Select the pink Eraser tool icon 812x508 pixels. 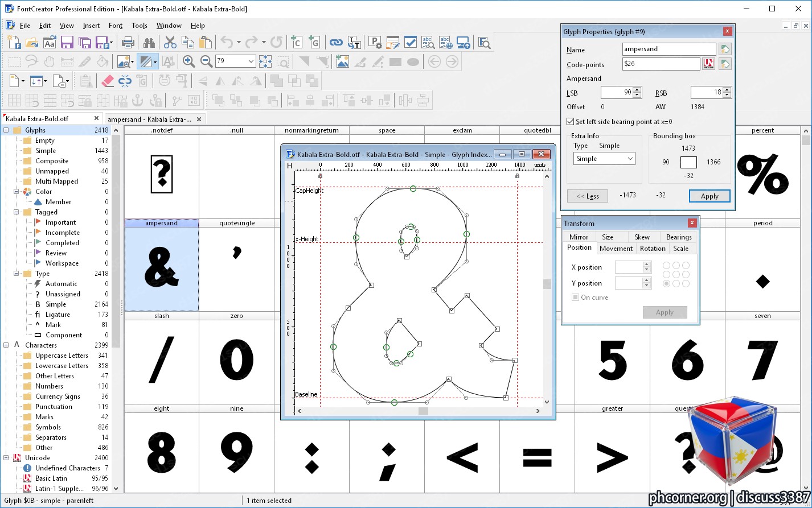[x=107, y=81]
